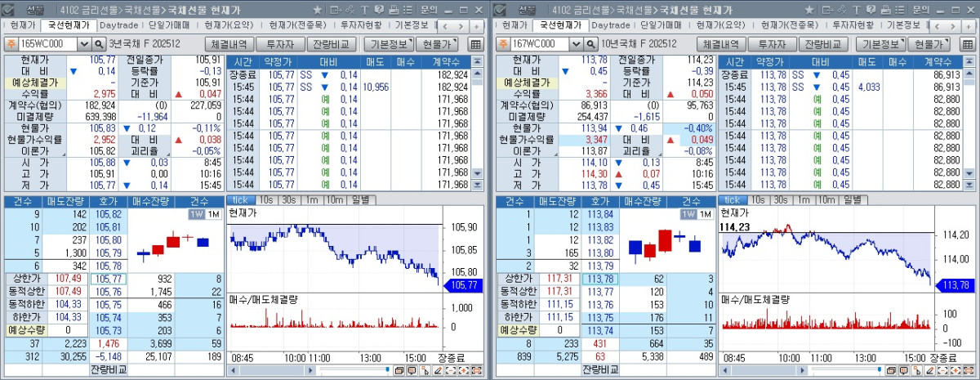Click zoom-out icon under left chart

[450, 370]
